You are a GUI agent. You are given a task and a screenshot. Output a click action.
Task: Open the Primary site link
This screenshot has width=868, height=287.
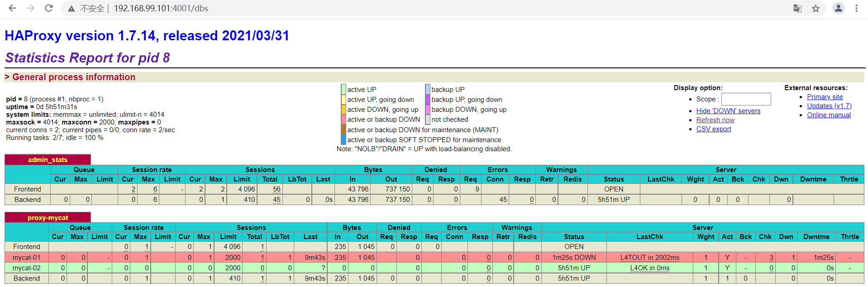tap(825, 97)
